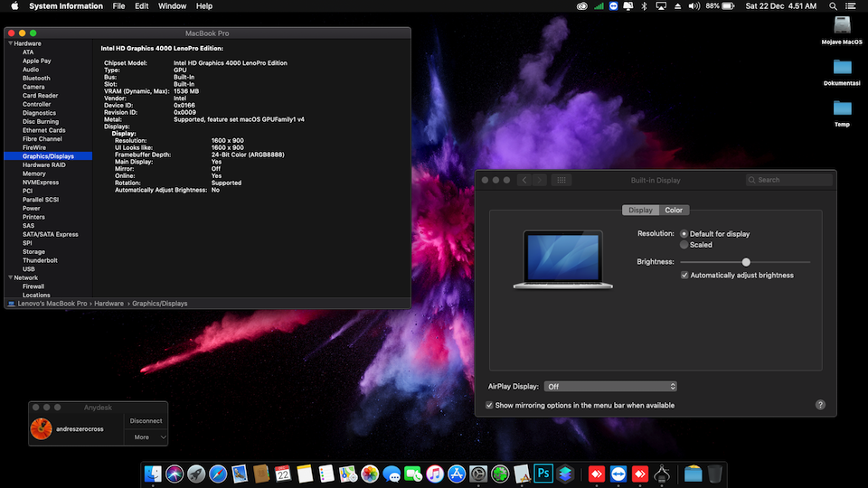This screenshot has width=868, height=488.
Task: Click back arrow in Built-in Display window
Action: [x=524, y=180]
